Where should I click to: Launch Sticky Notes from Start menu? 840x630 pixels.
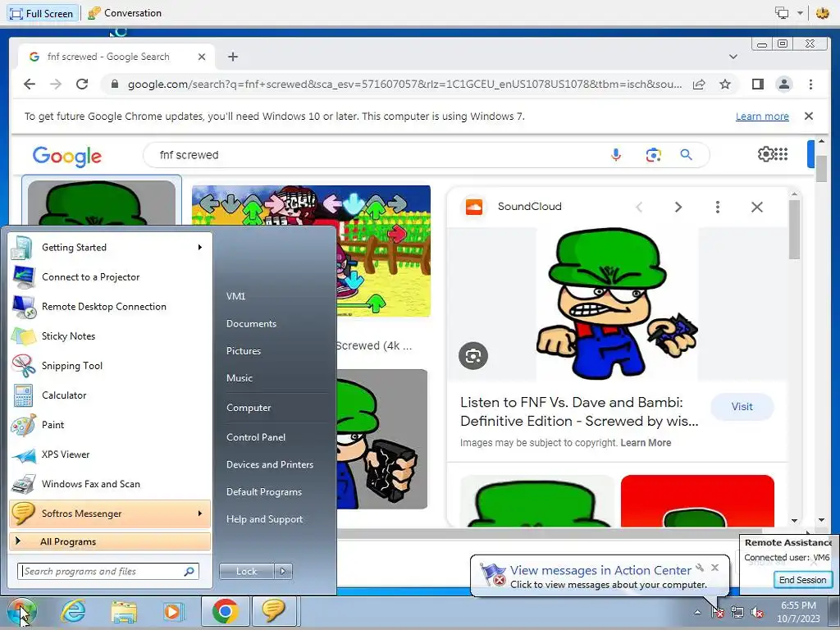[110, 336]
